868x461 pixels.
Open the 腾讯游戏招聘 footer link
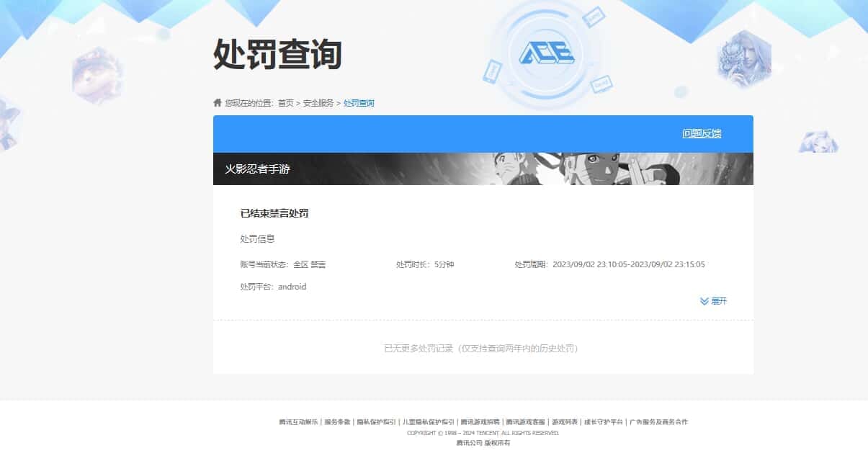click(x=480, y=421)
